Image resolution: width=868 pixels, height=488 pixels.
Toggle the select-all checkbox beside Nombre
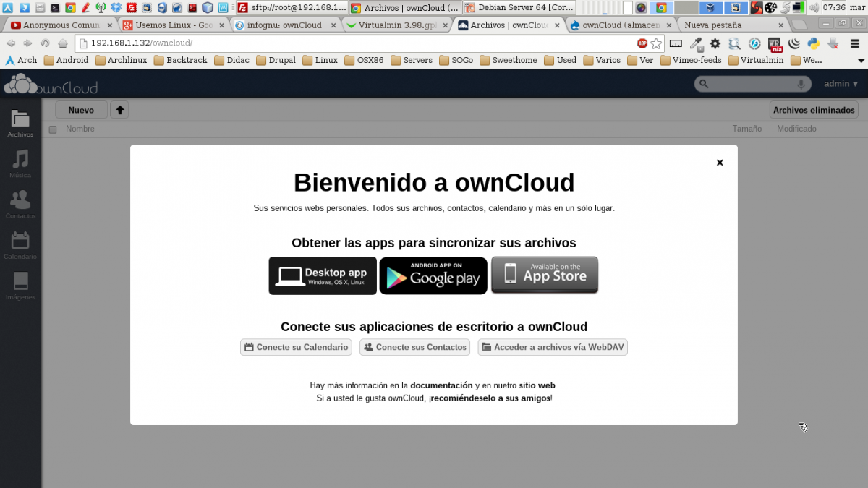click(53, 129)
